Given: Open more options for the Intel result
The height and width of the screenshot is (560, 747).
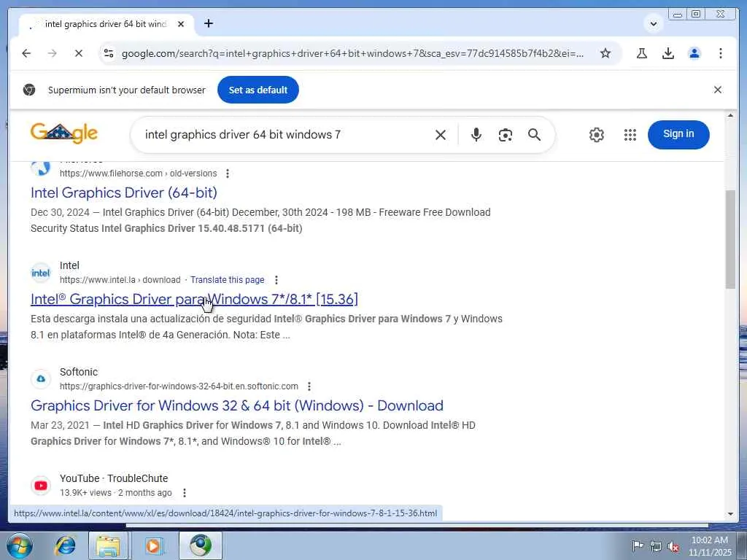Looking at the screenshot, I should click(276, 280).
